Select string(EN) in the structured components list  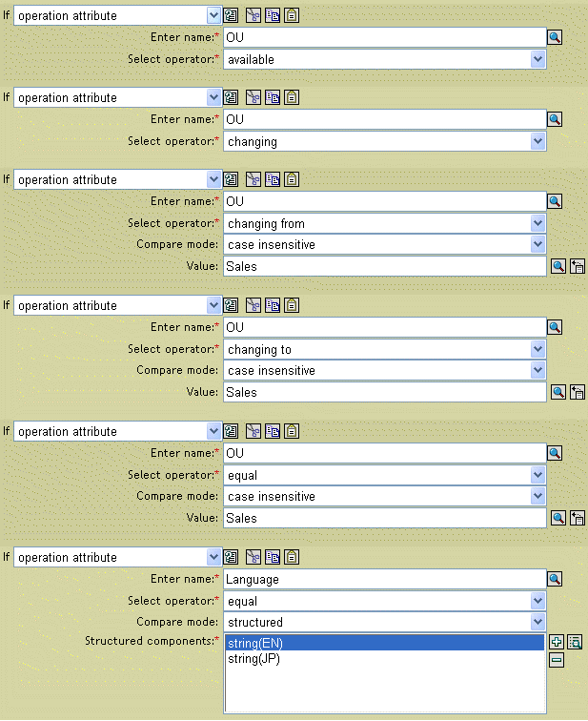255,644
